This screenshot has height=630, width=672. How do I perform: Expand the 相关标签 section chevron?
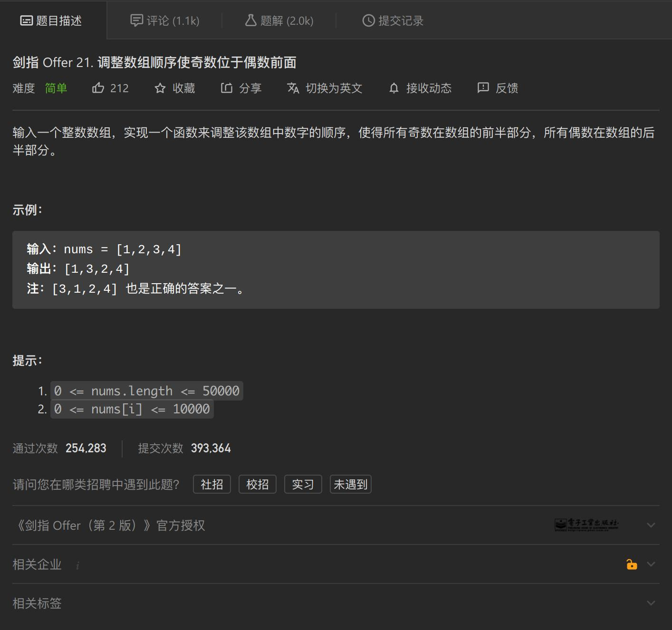click(x=651, y=603)
